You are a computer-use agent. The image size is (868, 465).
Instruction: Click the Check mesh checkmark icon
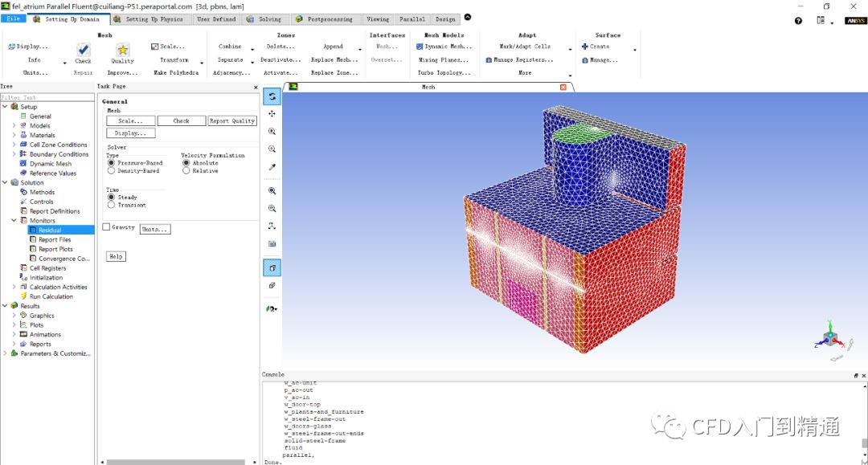point(83,50)
